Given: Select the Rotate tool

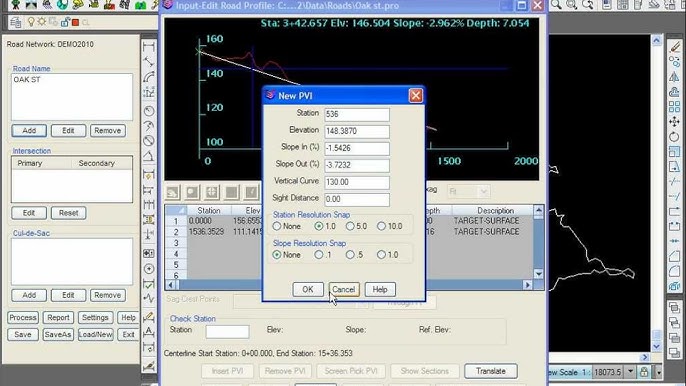Looking at the screenshot, I should pyautogui.click(x=674, y=137).
